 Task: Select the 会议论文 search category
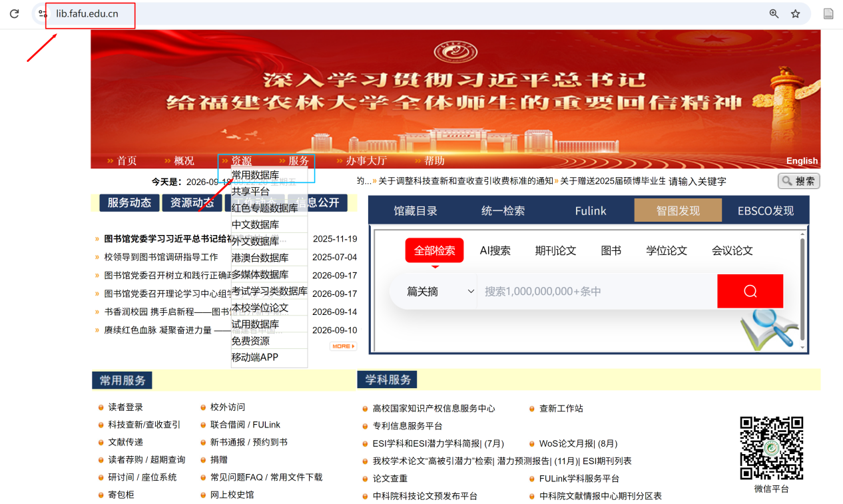[x=732, y=250]
